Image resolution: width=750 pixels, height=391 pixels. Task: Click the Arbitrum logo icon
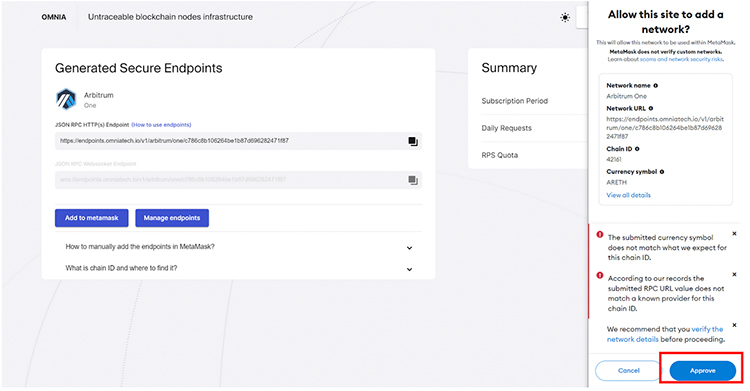pyautogui.click(x=66, y=99)
